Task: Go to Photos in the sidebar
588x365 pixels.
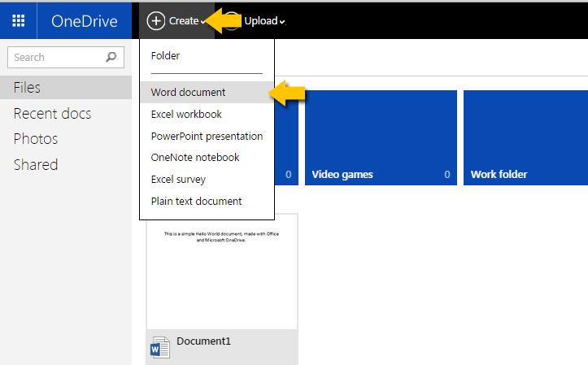Action: (x=36, y=139)
